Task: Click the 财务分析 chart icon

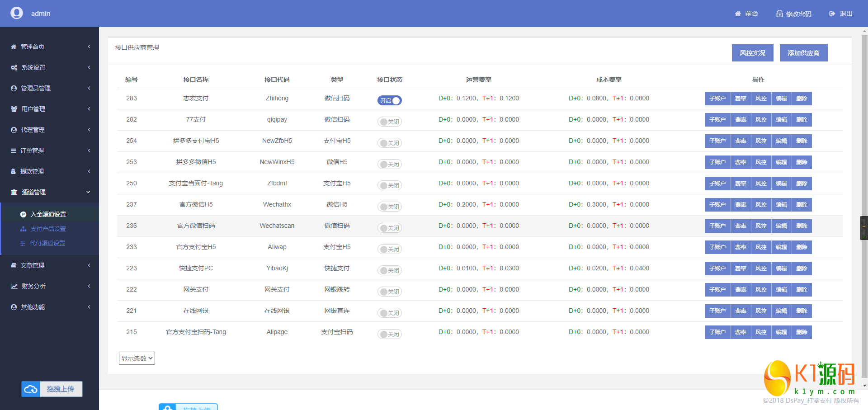Action: [14, 286]
